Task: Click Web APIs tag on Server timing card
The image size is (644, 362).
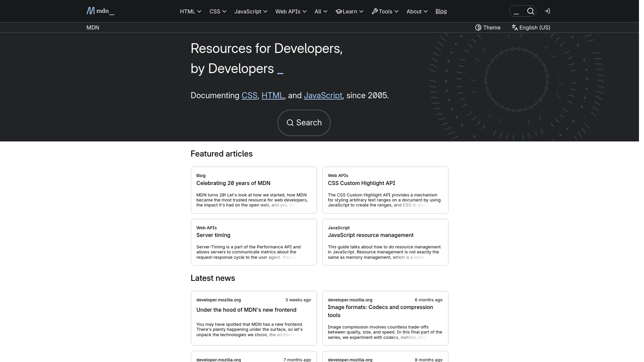Action: (x=206, y=228)
